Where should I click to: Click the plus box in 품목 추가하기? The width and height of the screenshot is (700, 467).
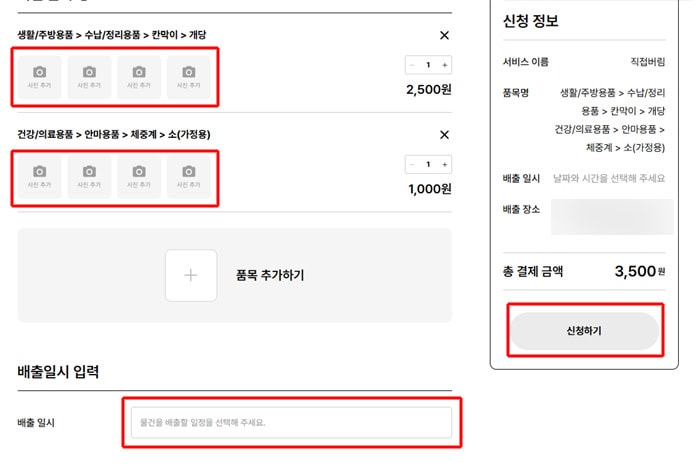coord(191,275)
